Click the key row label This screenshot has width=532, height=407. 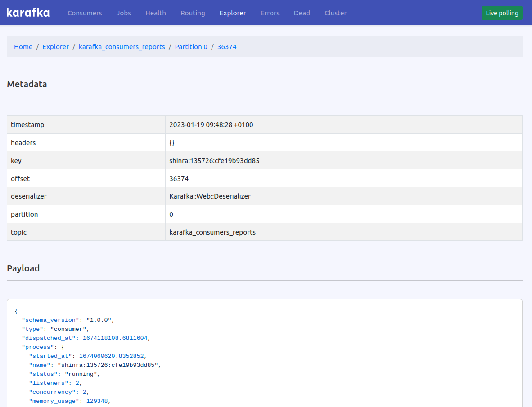pos(16,161)
